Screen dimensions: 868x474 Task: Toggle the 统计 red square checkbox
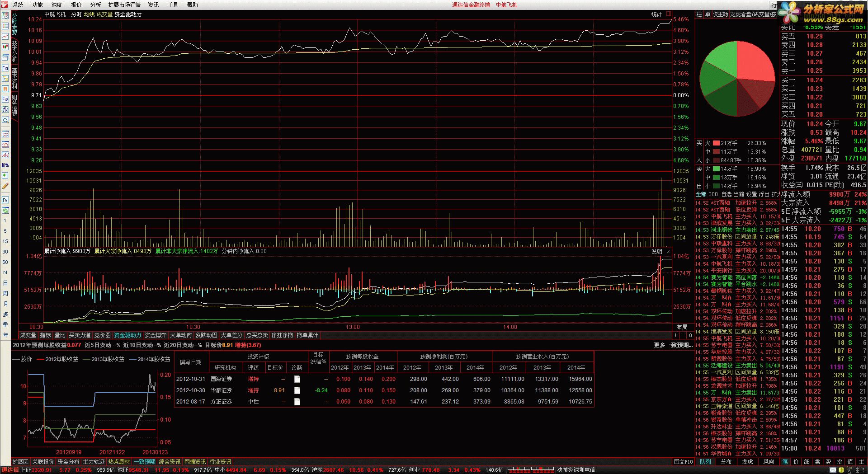pyautogui.click(x=669, y=14)
